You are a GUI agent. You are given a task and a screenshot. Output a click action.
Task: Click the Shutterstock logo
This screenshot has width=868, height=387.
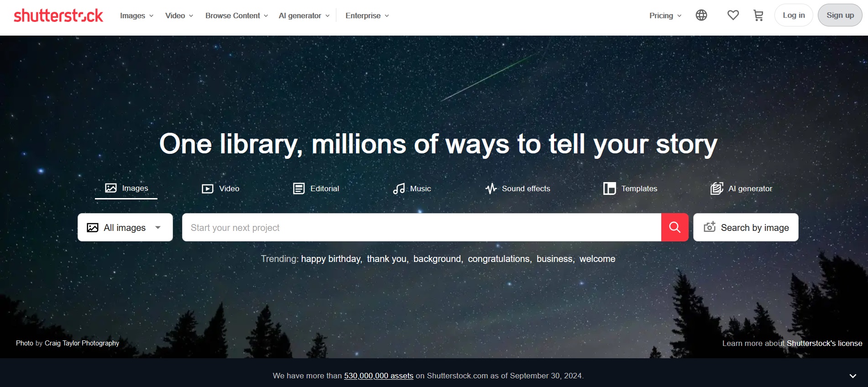[58, 16]
